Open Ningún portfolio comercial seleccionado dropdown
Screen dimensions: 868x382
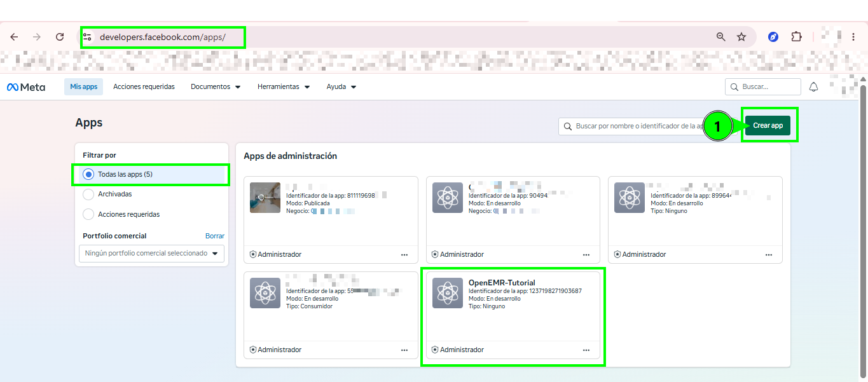(x=151, y=254)
